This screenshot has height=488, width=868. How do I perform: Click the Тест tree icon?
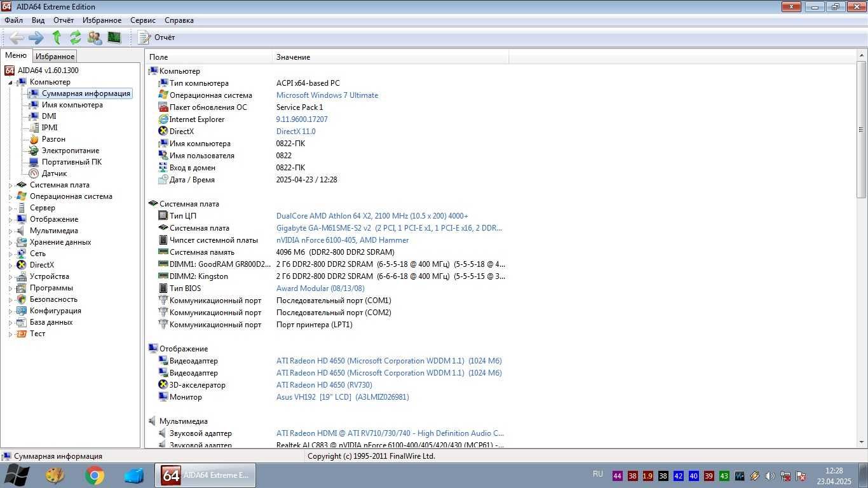[22, 334]
